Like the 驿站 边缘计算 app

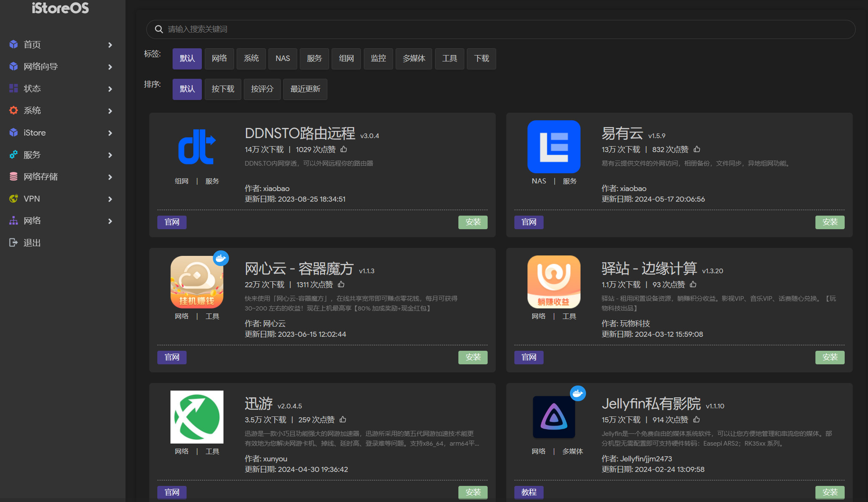coord(693,284)
